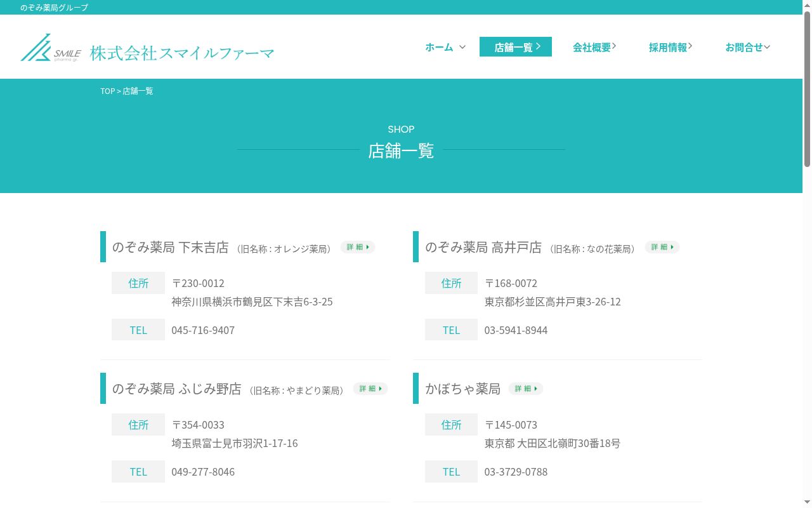Open 詳細 for のぞみ薬局 高井戸店
This screenshot has height=508, width=812.
pos(662,247)
